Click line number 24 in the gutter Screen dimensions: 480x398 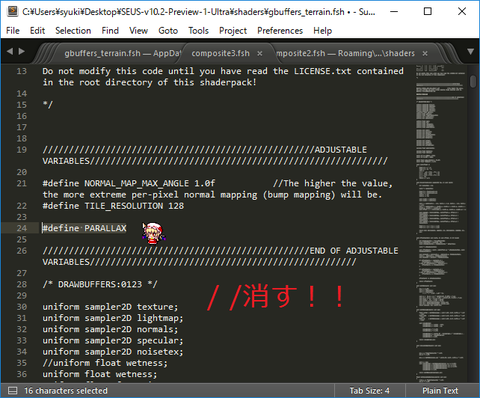tap(22, 228)
